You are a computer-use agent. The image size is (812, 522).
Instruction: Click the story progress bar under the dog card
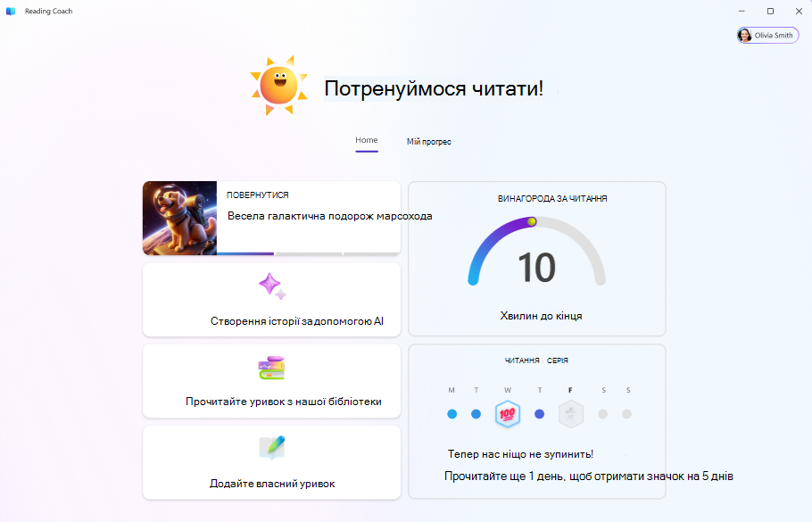308,253
